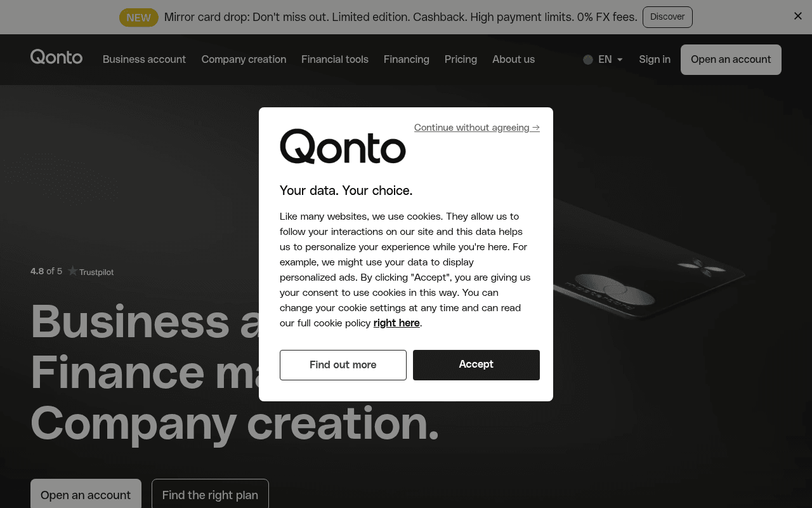Select About us in the top navigation
Viewport: 812px width, 508px height.
tap(513, 59)
